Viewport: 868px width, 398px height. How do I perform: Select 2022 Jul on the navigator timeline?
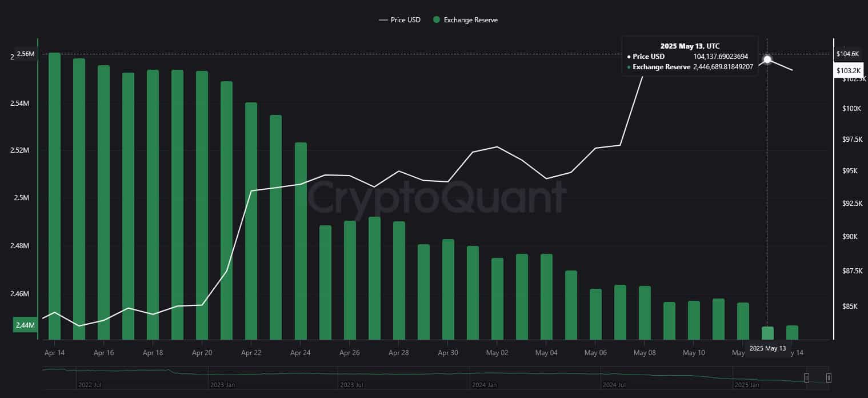(x=90, y=385)
